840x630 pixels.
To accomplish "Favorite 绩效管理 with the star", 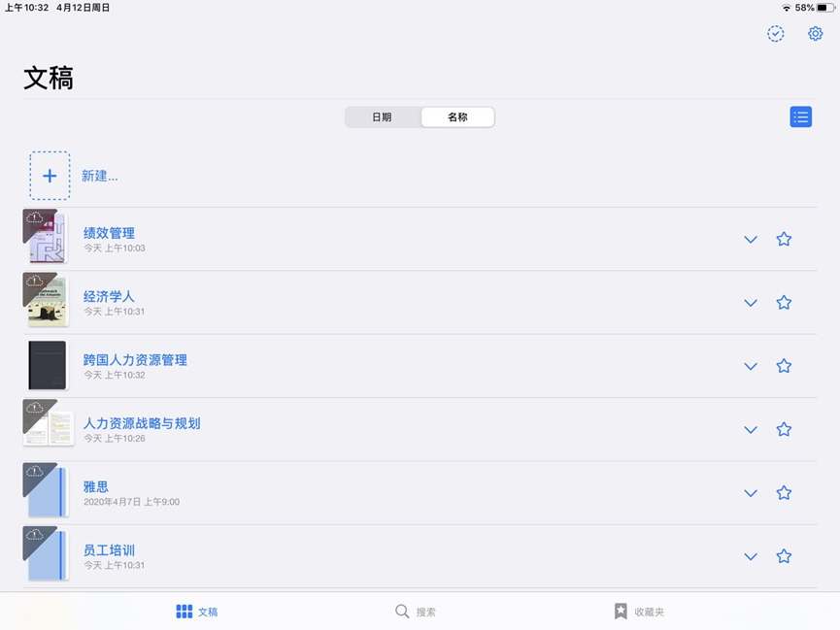I will [784, 239].
